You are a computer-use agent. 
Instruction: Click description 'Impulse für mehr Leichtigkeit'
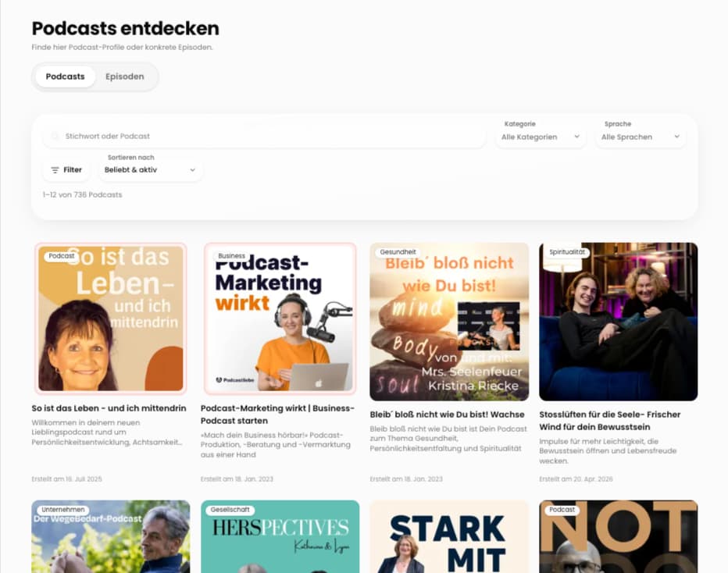pos(608,451)
